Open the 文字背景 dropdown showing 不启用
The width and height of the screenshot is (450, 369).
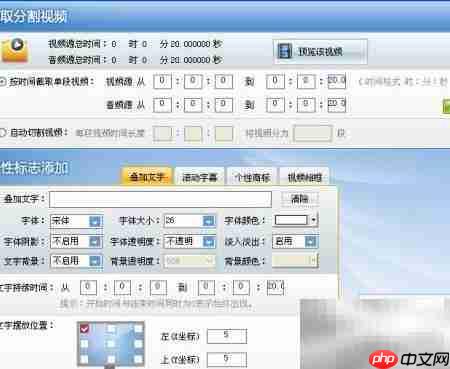76,261
